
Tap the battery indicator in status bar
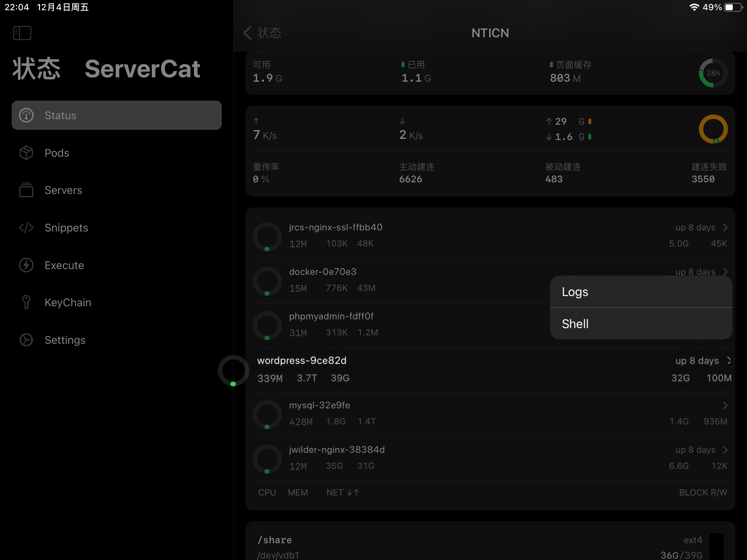tap(733, 7)
